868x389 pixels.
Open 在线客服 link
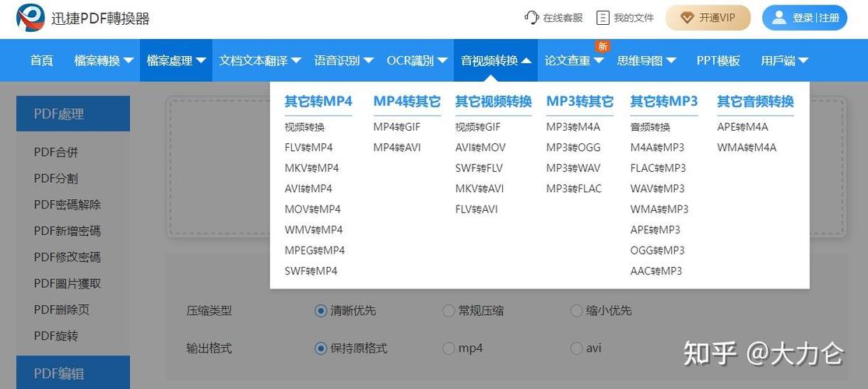point(553,18)
